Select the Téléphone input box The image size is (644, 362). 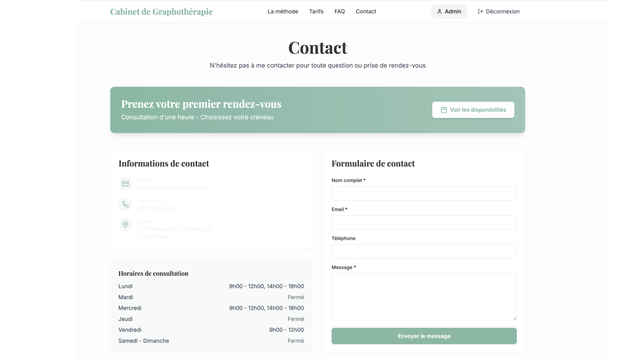424,251
